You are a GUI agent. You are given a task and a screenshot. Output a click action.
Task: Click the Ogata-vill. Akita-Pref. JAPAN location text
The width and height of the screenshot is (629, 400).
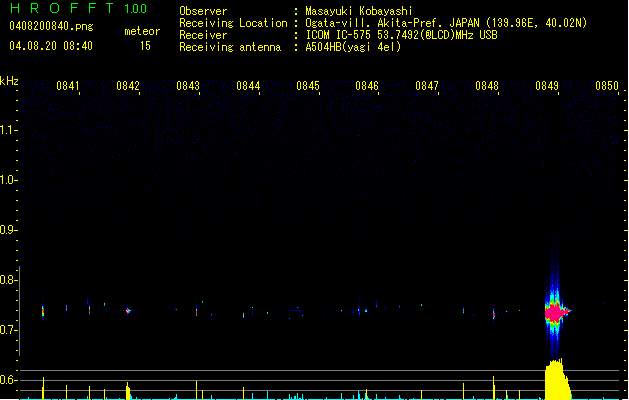point(446,23)
